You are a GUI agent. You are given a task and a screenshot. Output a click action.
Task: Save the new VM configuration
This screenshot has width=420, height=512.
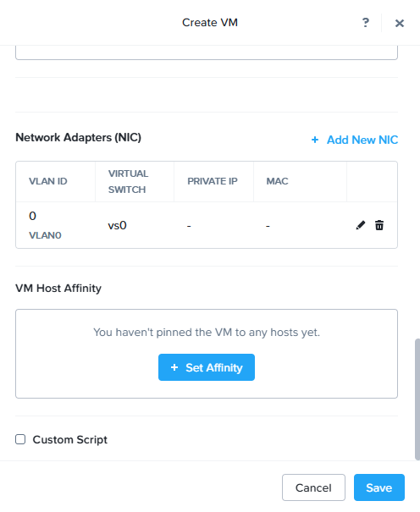click(379, 487)
